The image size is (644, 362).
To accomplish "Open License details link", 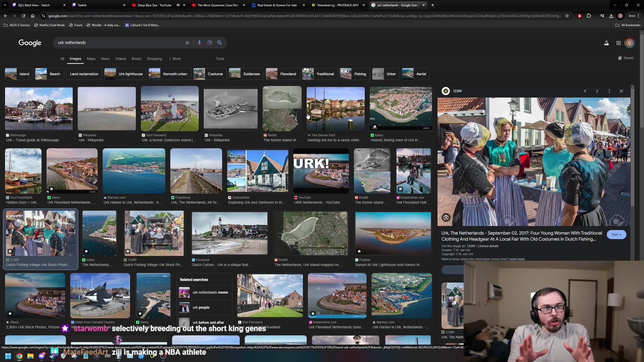I will tap(488, 246).
